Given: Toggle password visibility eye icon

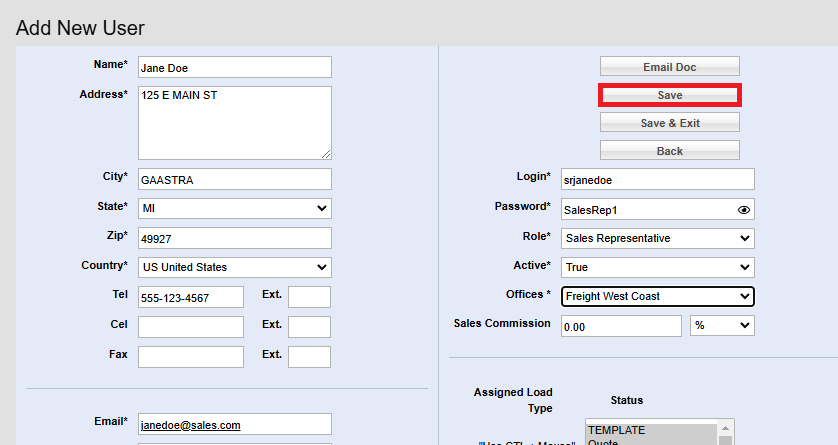Looking at the screenshot, I should pos(743,210).
